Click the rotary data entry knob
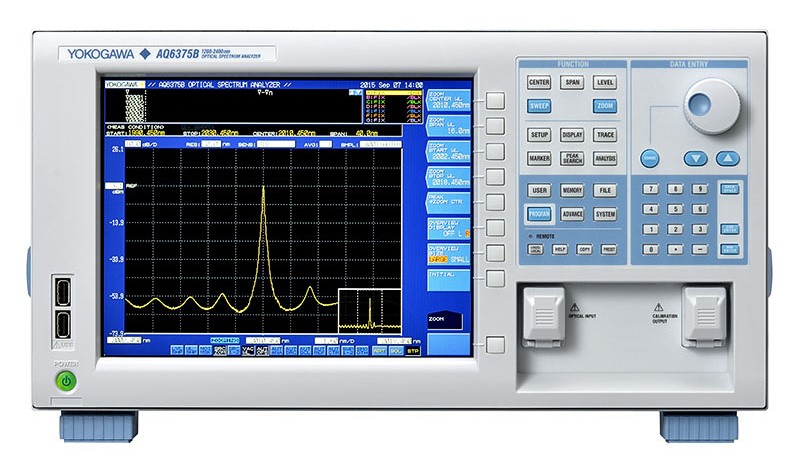 tap(711, 103)
